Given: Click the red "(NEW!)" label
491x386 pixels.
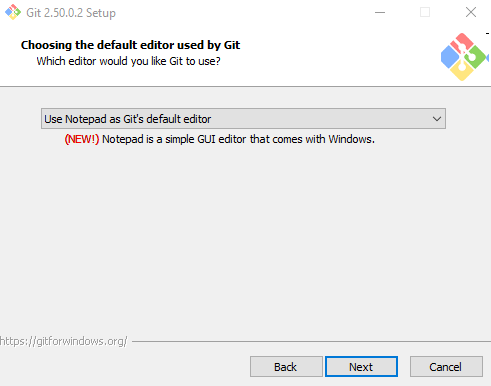Looking at the screenshot, I should pyautogui.click(x=82, y=139).
